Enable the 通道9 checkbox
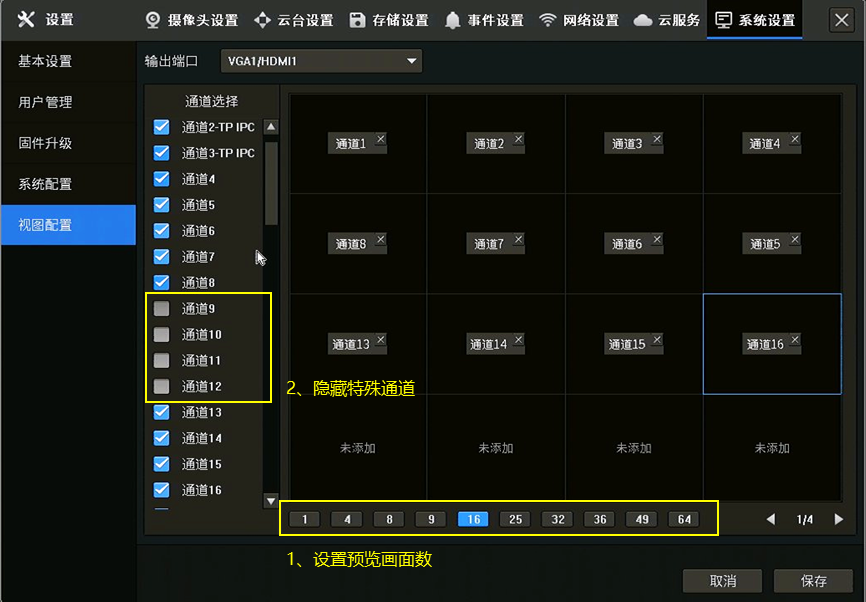The image size is (866, 602). click(161, 309)
